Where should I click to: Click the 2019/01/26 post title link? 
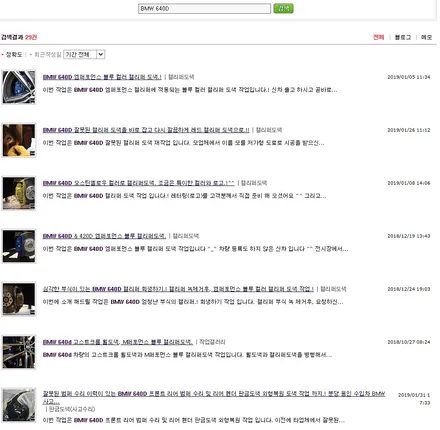coord(146,130)
